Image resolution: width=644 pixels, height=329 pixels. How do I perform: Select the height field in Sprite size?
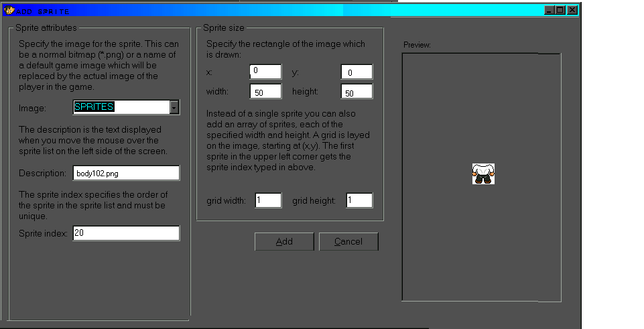[357, 92]
